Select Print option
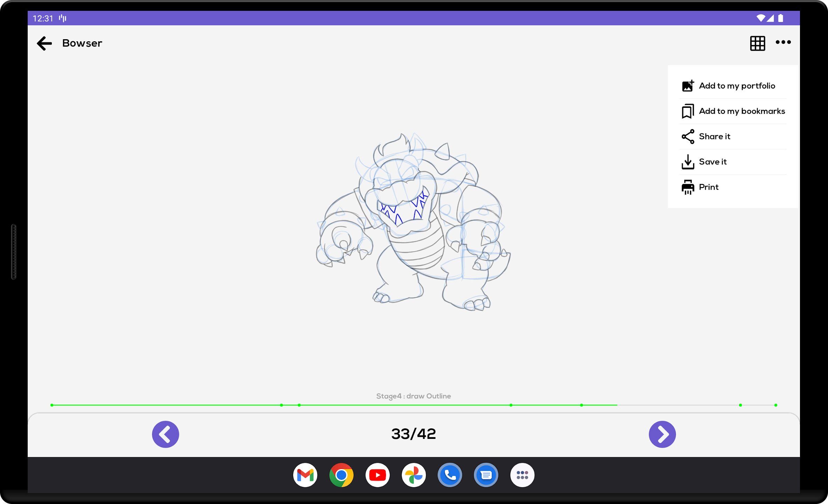The width and height of the screenshot is (828, 504). (x=732, y=187)
